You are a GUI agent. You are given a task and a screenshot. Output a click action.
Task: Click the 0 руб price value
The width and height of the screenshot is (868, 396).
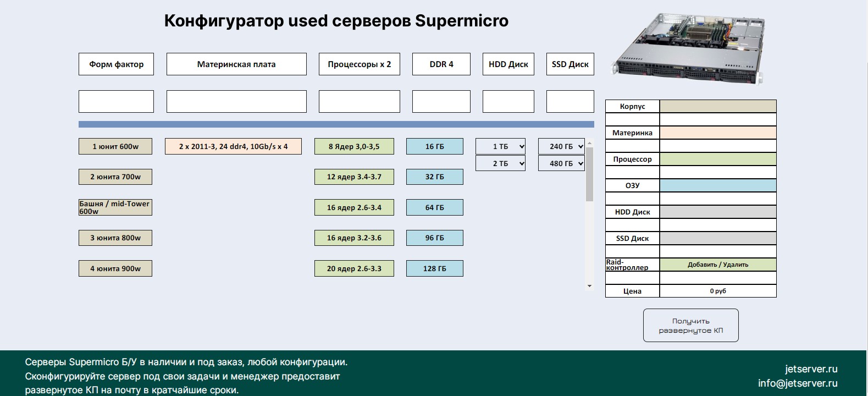click(718, 291)
